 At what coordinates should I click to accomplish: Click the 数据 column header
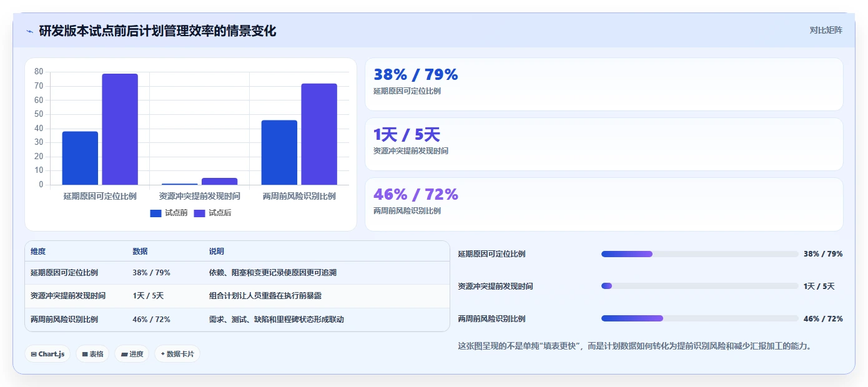point(140,252)
